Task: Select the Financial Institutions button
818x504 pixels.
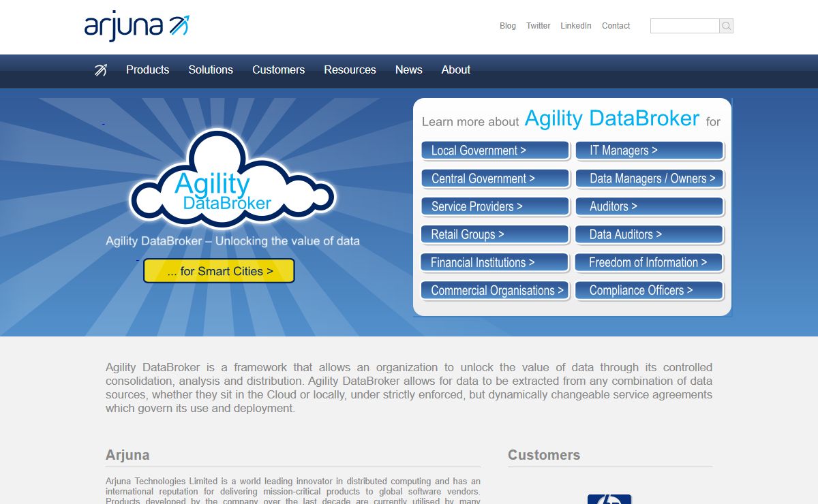Action: [x=495, y=262]
